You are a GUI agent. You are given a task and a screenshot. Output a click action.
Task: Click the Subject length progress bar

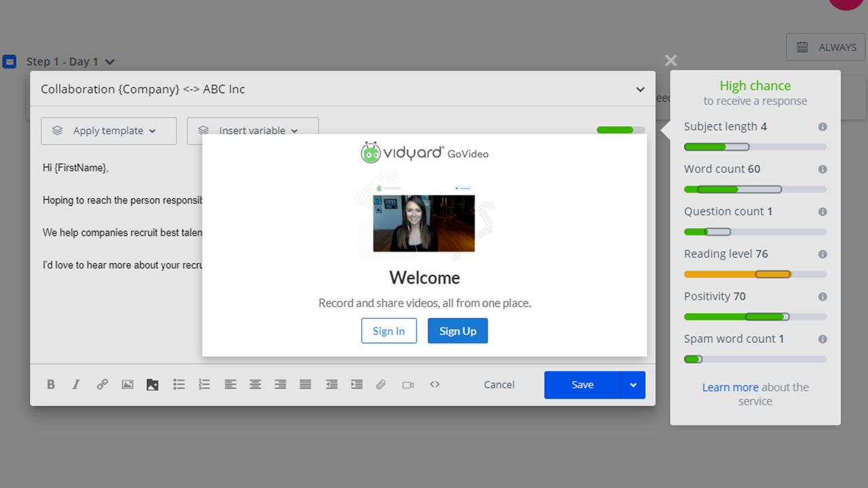click(755, 147)
